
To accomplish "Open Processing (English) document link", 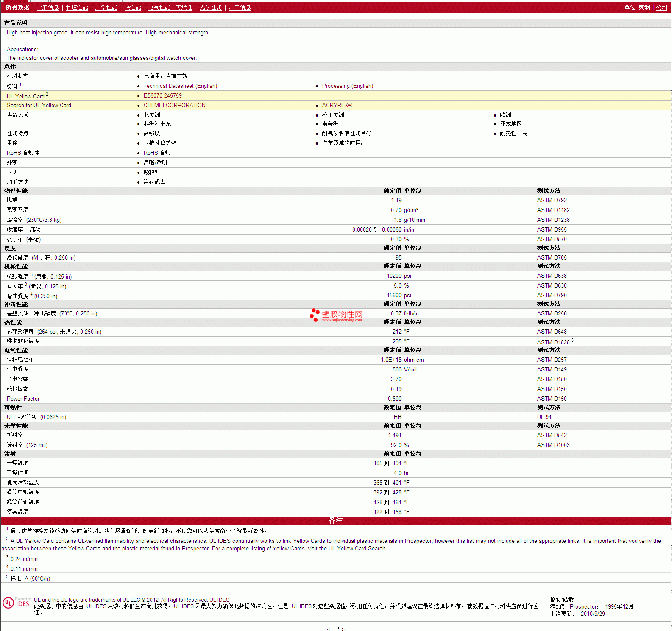I will (x=348, y=86).
